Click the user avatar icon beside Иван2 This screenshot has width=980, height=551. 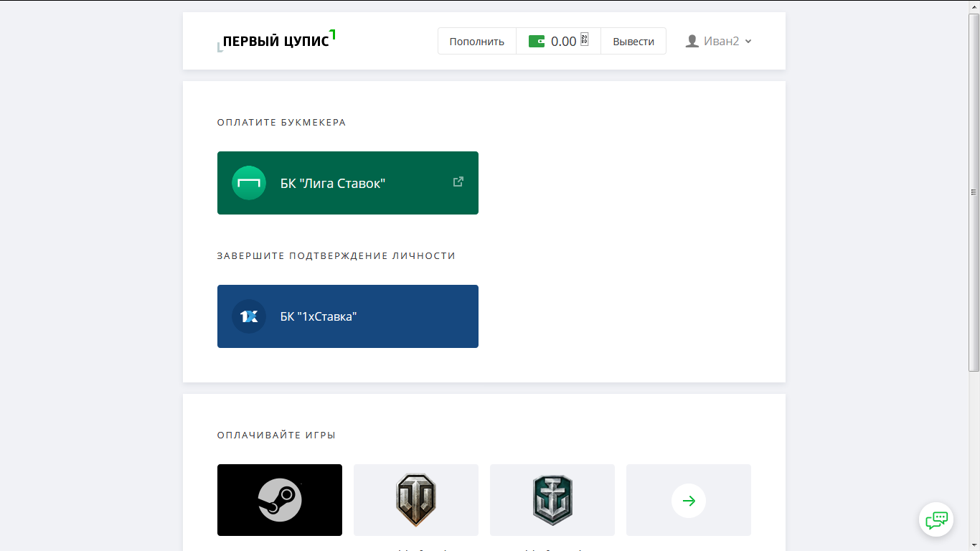tap(692, 42)
